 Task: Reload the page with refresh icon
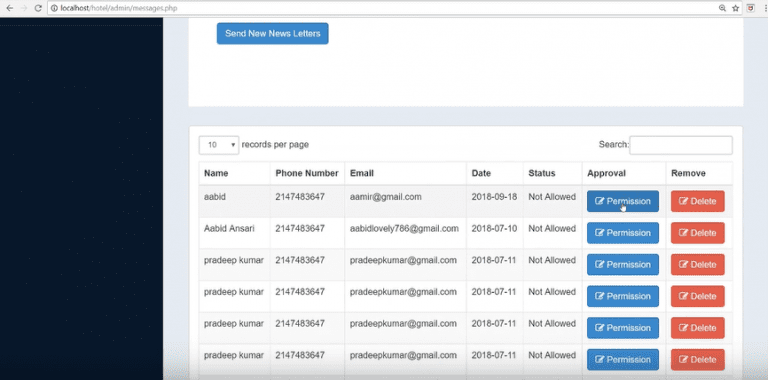(38, 8)
